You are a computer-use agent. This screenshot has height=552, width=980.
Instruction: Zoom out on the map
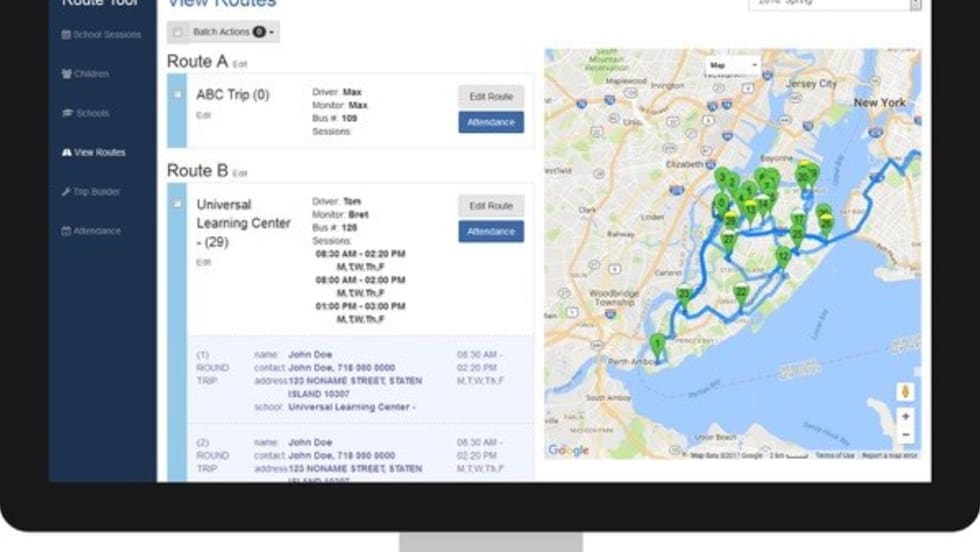(905, 435)
